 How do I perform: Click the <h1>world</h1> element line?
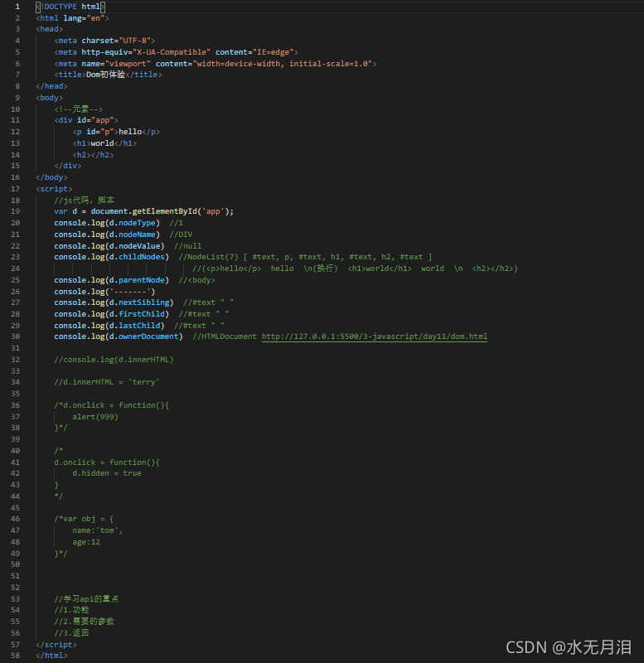(x=104, y=143)
